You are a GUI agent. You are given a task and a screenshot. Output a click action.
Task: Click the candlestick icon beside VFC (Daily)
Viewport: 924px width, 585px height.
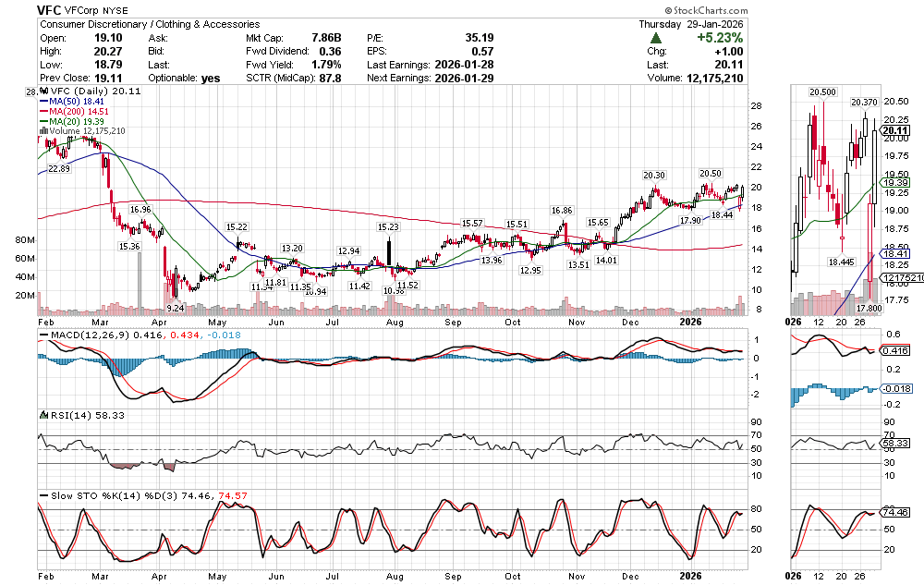click(43, 92)
